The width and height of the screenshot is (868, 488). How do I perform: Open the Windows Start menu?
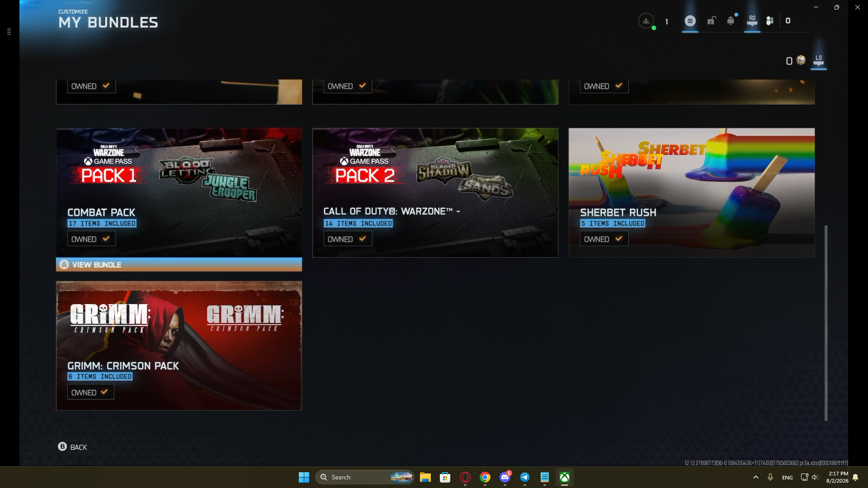[304, 477]
